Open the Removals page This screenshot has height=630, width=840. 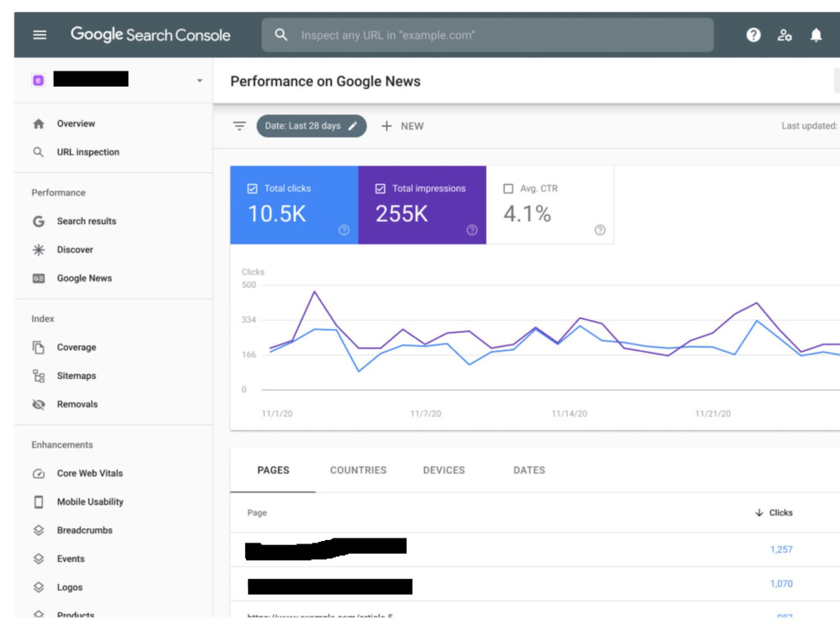click(77, 404)
